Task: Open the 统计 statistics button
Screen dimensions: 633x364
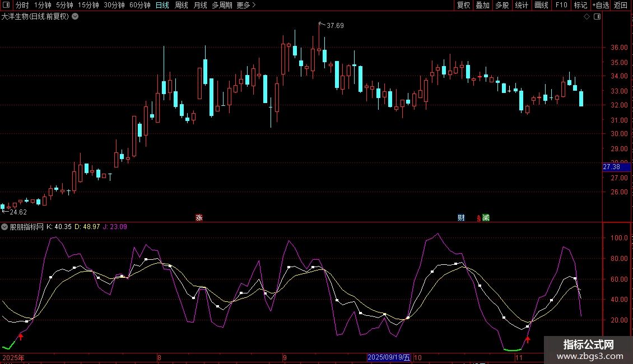Action: (522, 5)
